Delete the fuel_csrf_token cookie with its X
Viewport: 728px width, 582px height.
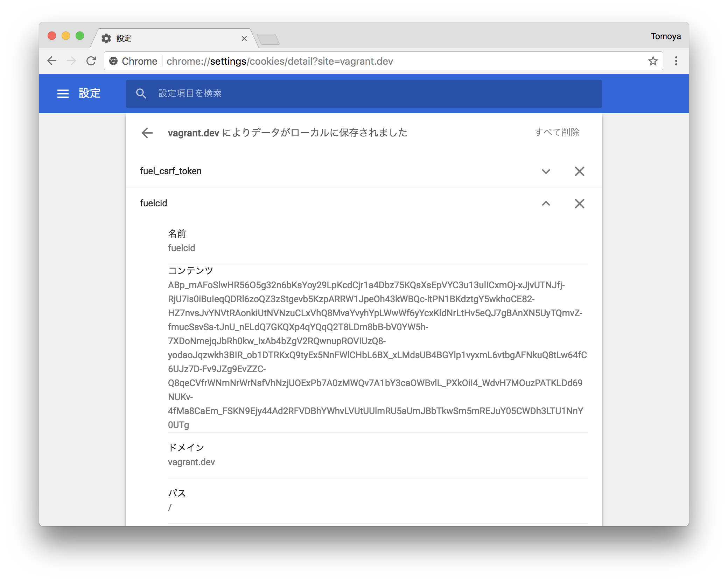point(579,171)
